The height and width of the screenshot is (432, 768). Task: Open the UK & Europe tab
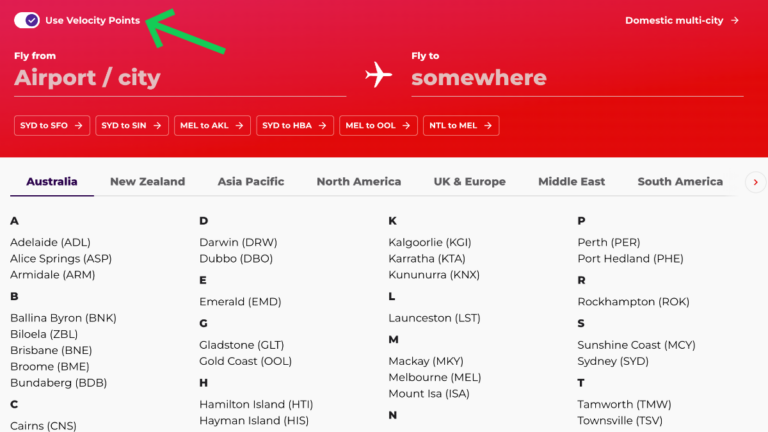[x=469, y=182]
